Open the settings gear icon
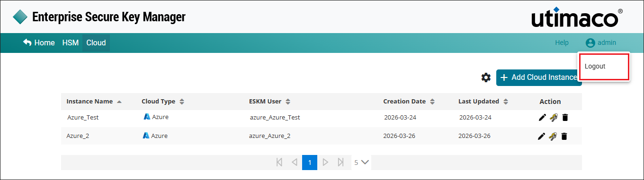The width and height of the screenshot is (644, 180). pyautogui.click(x=486, y=77)
